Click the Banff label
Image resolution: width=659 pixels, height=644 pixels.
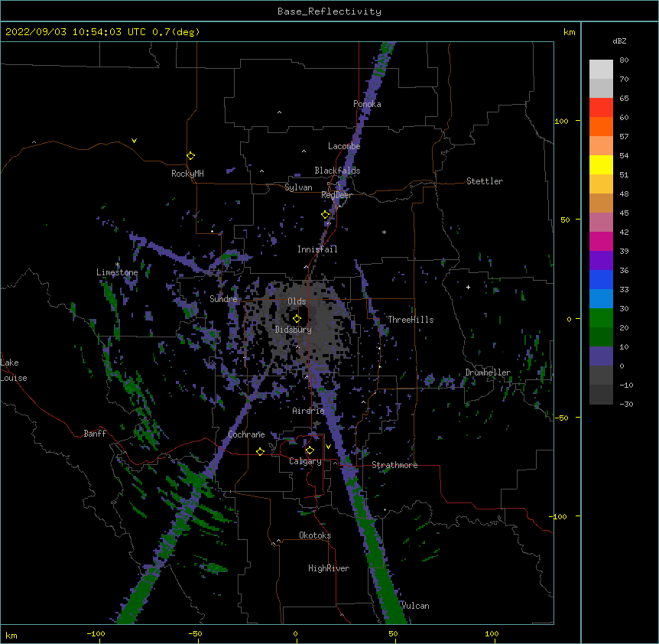point(95,434)
